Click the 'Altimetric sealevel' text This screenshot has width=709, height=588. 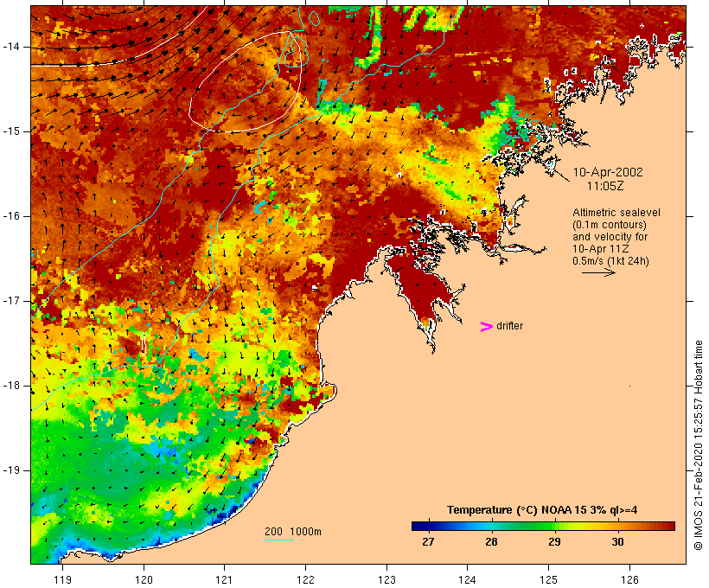(616, 213)
